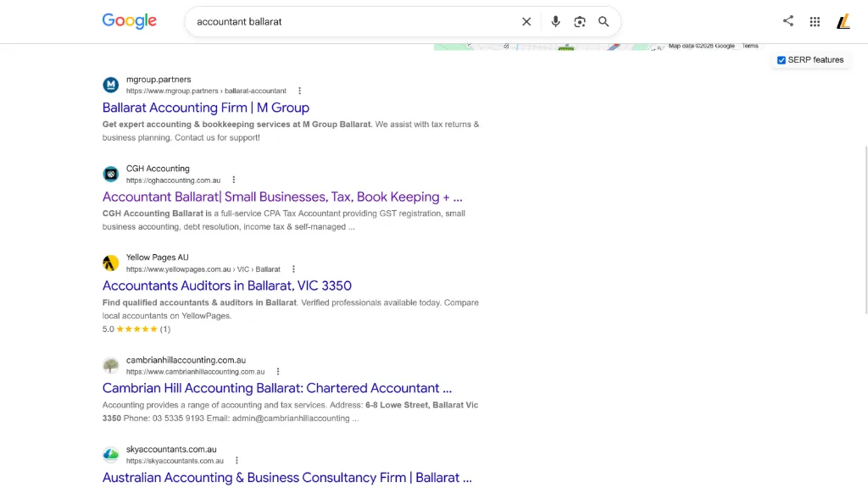Click the CGH Accounting favicon
Screen dimensions: 868x488
(x=111, y=174)
